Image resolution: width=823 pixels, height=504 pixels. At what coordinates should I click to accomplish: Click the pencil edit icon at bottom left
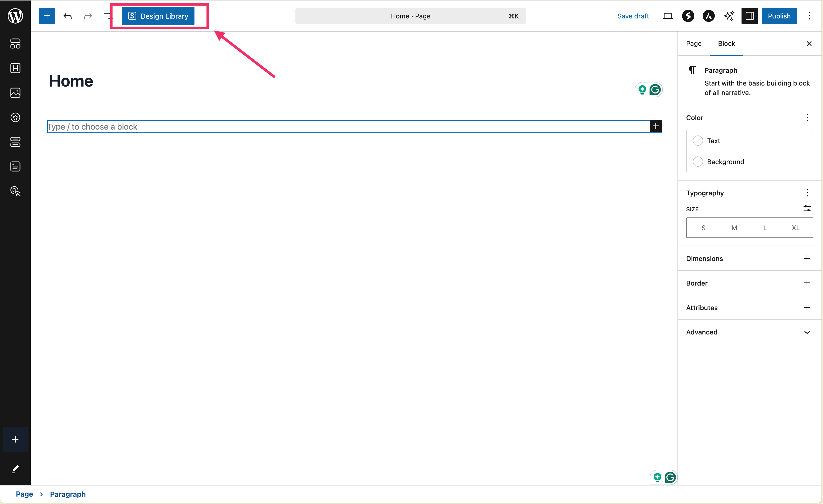click(15, 469)
